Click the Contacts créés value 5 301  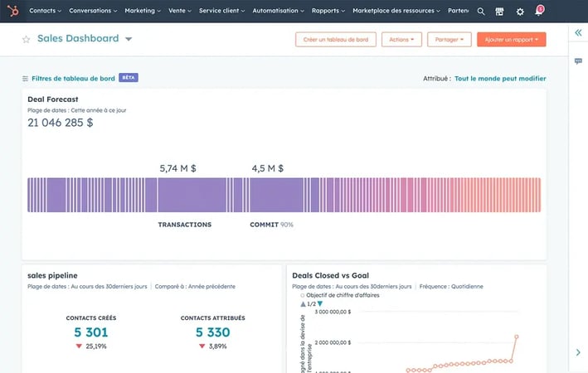click(91, 332)
